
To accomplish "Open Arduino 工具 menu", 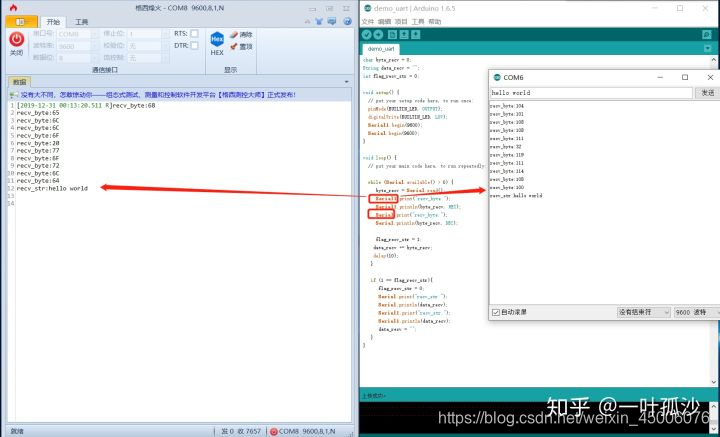I will (x=418, y=22).
